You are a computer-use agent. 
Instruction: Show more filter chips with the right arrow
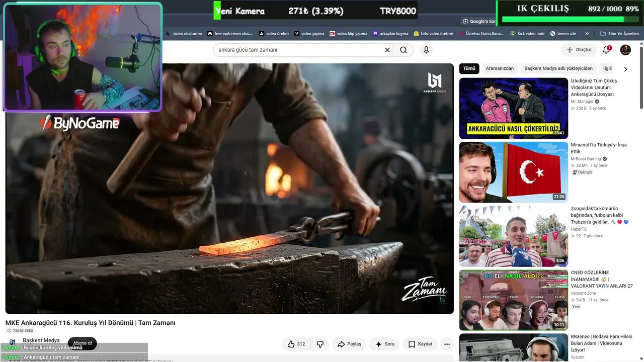coord(625,69)
